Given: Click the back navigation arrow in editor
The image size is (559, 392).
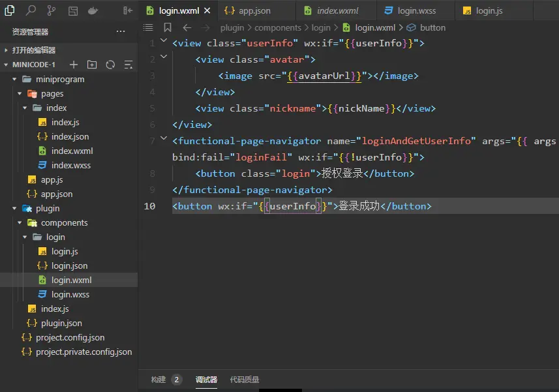Looking at the screenshot, I should 187,27.
